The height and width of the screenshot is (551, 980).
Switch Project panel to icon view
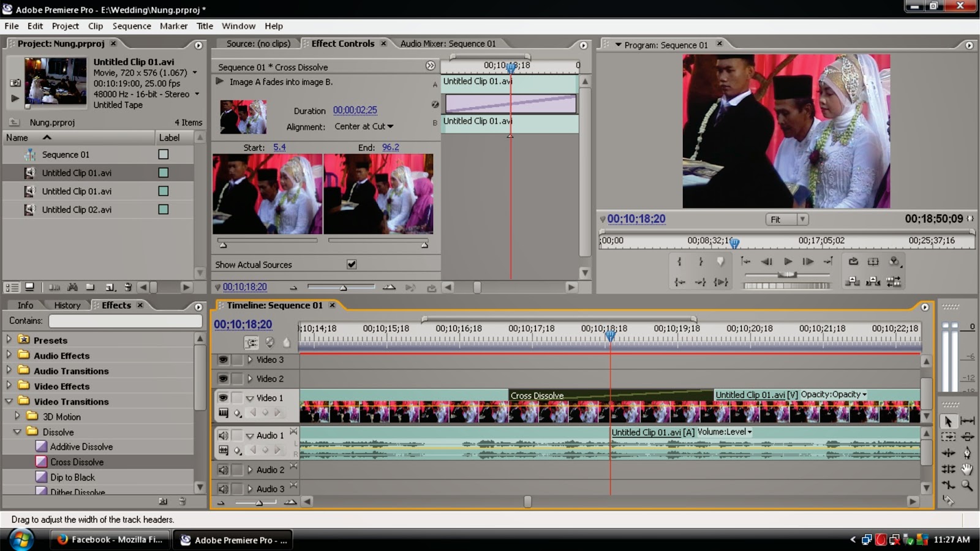(29, 287)
